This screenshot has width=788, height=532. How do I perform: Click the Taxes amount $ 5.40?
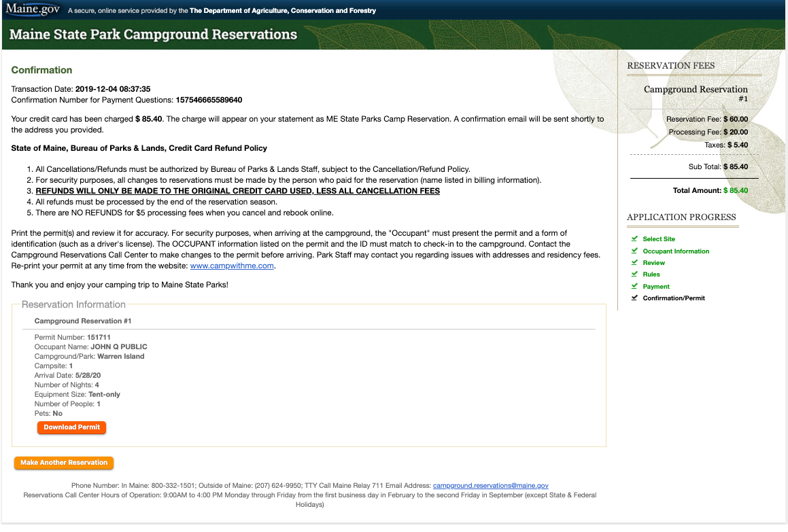[x=738, y=145]
